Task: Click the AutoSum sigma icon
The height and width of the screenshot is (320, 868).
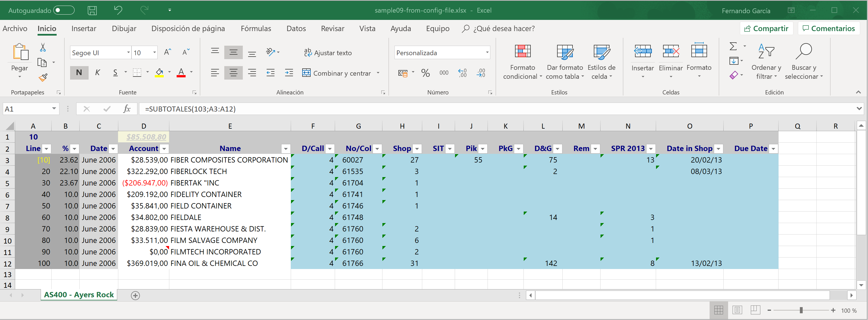Action: [733, 47]
